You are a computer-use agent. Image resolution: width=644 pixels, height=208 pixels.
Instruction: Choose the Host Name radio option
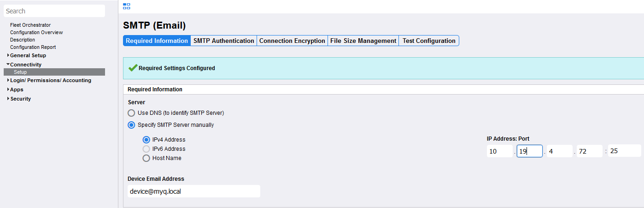pos(146,158)
